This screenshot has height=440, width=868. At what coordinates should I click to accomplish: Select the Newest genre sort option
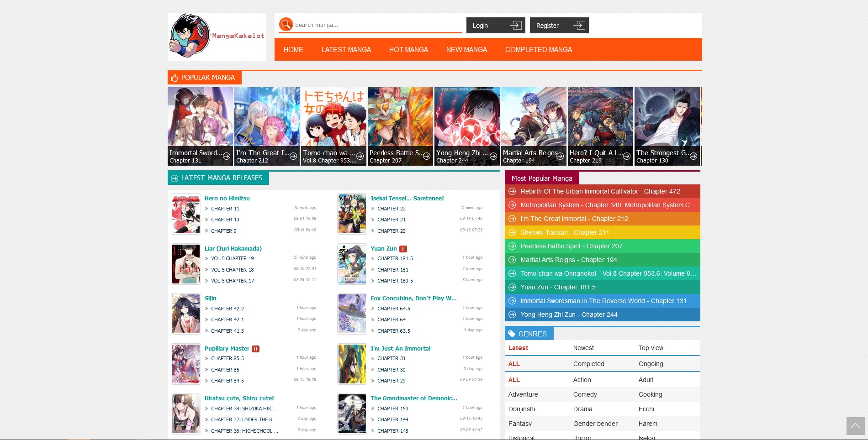[x=583, y=348]
